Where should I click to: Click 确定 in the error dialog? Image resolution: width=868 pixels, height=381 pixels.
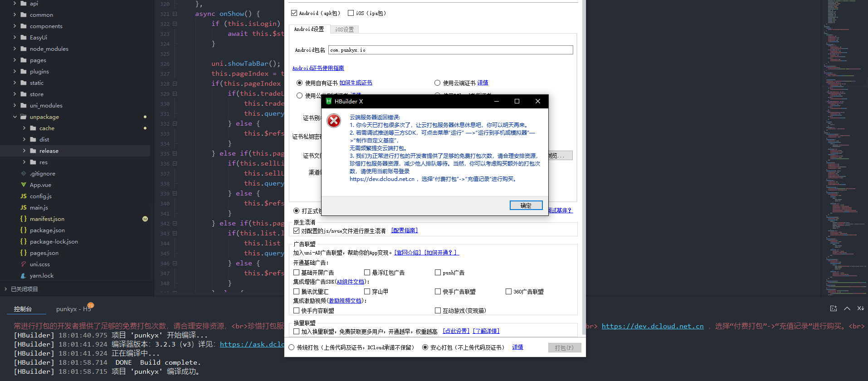[526, 205]
